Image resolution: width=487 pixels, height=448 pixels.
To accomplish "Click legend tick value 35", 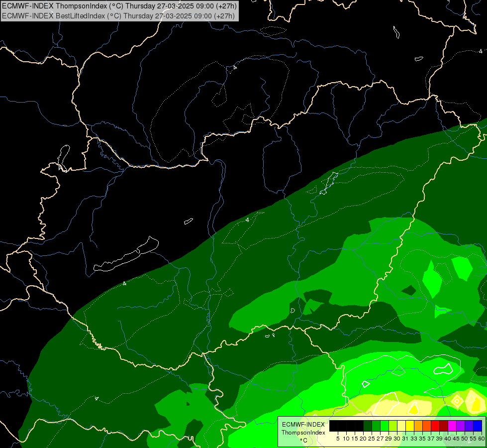I will click(422, 439).
